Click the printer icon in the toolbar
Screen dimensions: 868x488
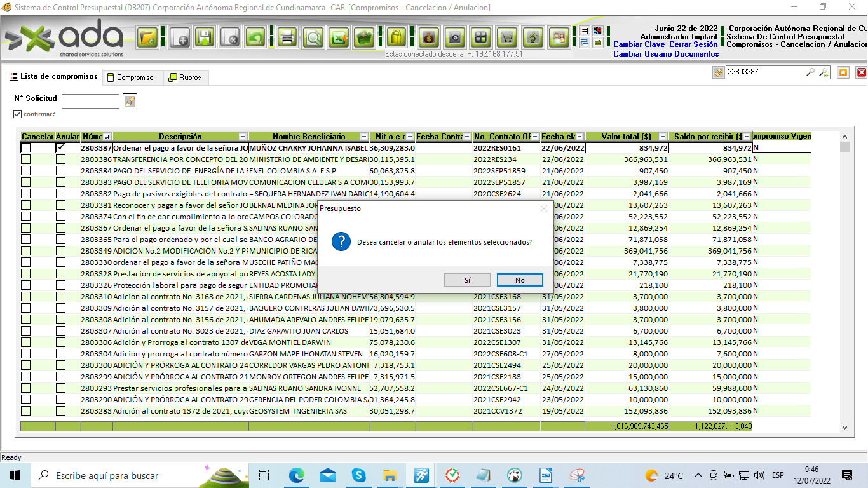coord(287,37)
